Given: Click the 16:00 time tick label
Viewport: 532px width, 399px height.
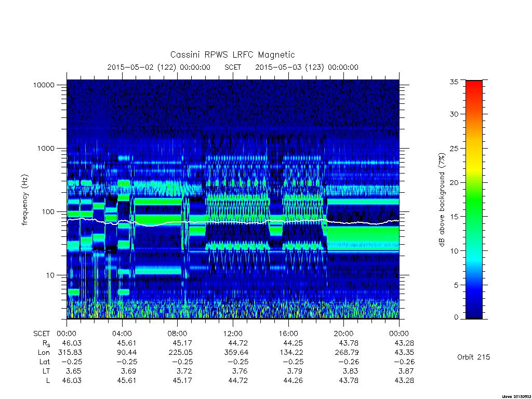Looking at the screenshot, I should (288, 334).
